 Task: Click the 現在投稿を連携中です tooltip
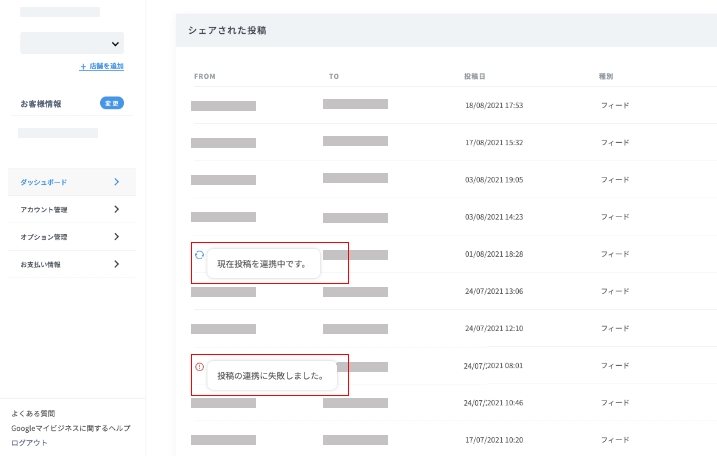(262, 264)
